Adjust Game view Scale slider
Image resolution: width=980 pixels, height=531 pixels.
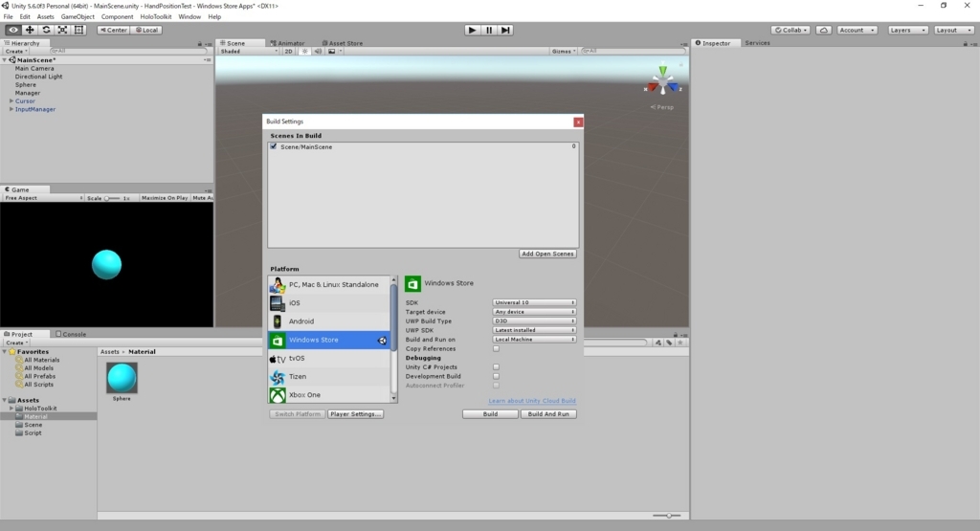(x=112, y=198)
